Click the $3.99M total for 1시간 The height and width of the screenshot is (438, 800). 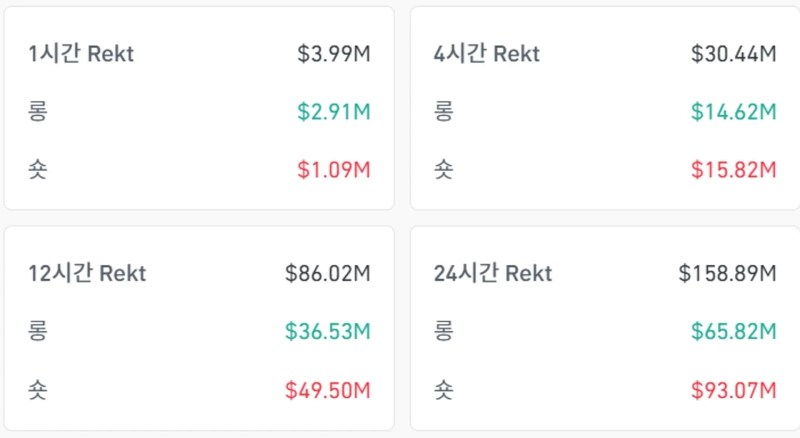pos(334,54)
